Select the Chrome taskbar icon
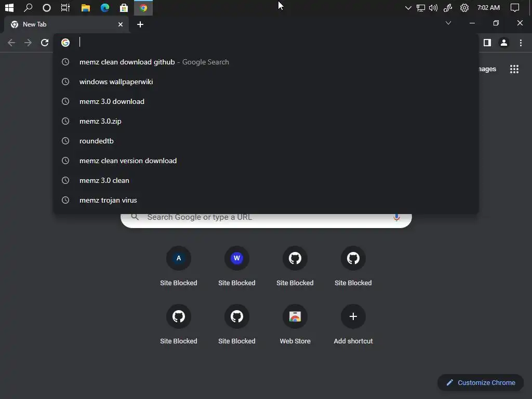532x399 pixels. (143, 7)
